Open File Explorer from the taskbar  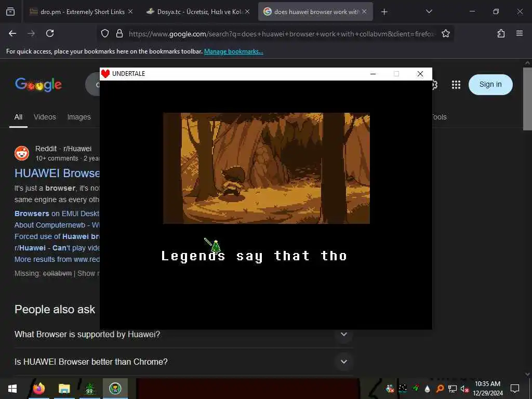click(x=64, y=389)
